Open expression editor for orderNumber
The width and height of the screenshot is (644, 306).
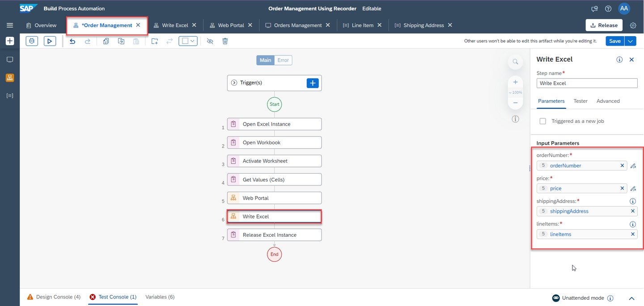633,166
